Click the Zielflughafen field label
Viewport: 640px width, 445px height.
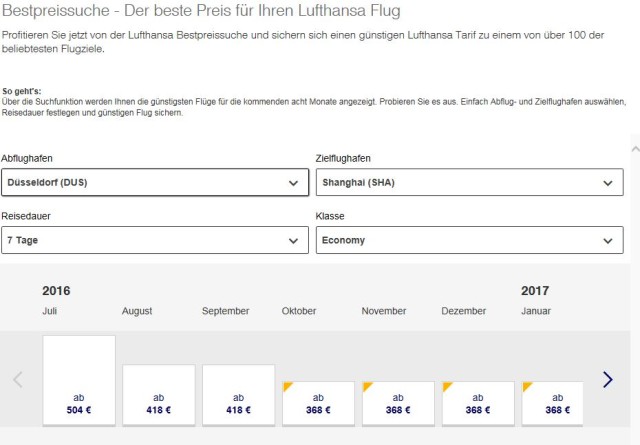click(x=343, y=158)
